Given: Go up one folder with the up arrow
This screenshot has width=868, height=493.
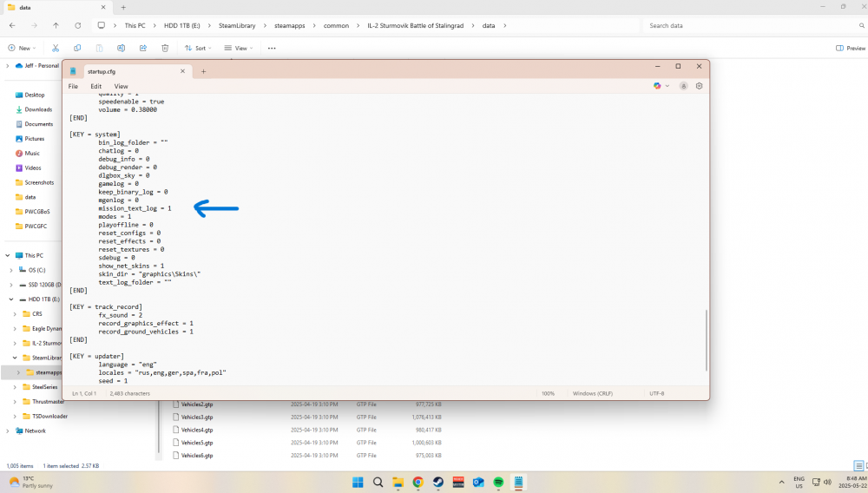Looking at the screenshot, I should click(x=56, y=25).
